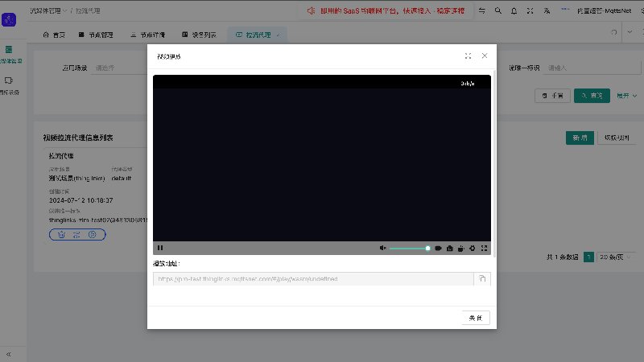Unmute the video player audio
The height and width of the screenshot is (362, 644).
pos(383,248)
